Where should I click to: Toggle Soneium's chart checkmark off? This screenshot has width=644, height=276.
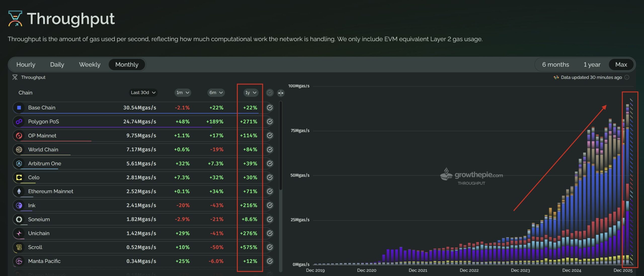(x=269, y=219)
